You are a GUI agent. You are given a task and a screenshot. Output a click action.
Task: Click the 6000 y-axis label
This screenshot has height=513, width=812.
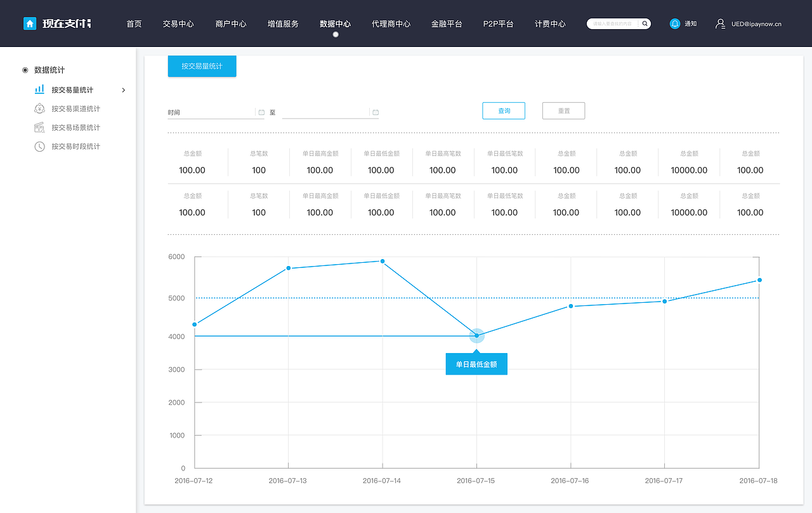click(x=176, y=256)
